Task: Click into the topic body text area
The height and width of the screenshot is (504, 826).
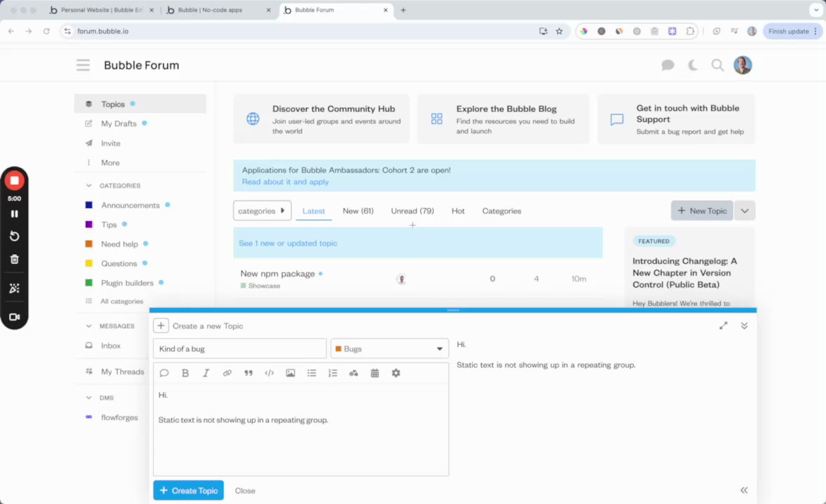Action: pos(301,429)
